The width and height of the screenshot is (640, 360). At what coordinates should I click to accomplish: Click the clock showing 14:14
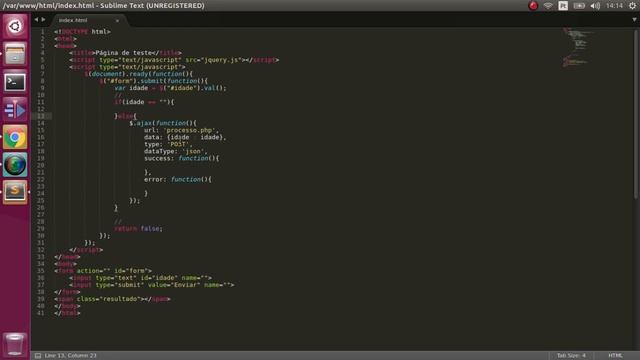[614, 6]
